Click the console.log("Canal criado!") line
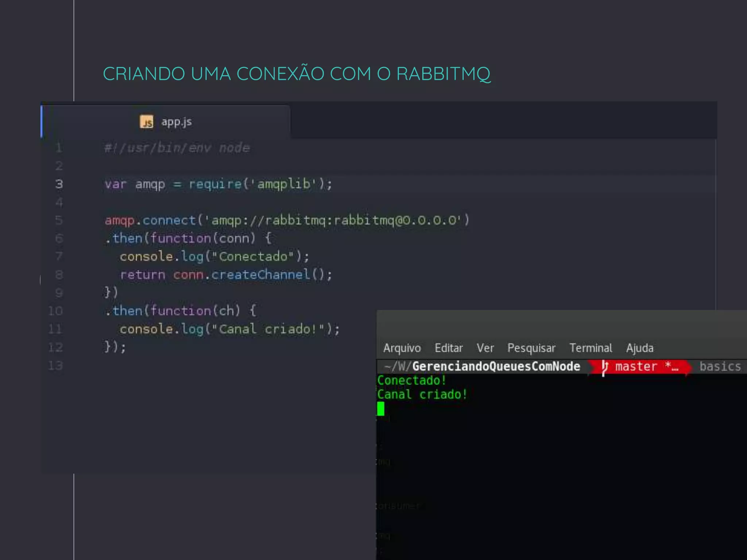Viewport: 747px width, 560px height. (230, 329)
